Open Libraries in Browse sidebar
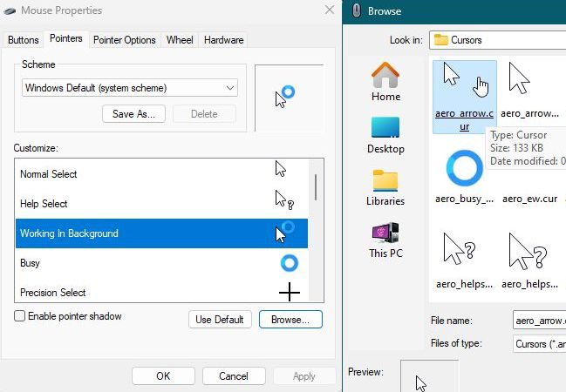The height and width of the screenshot is (392, 566). coord(385,187)
